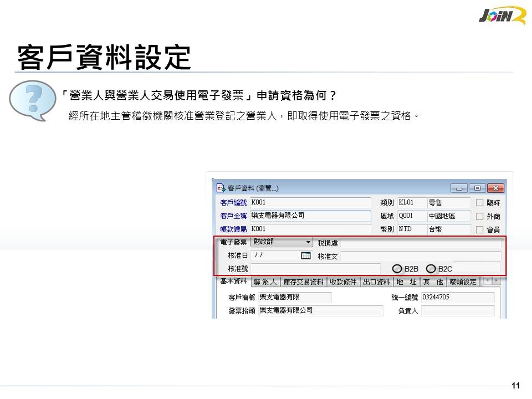532x399 pixels.
Task: Open the 核准日 calendar date picker
Action: [x=306, y=255]
